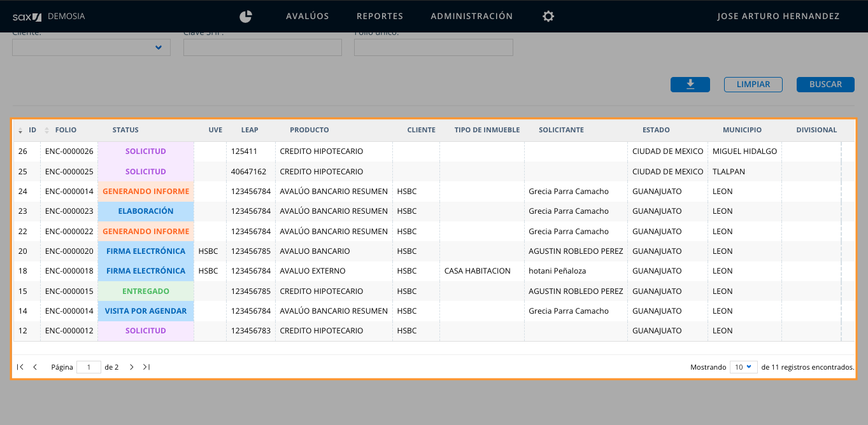This screenshot has height=425, width=868.
Task: Click the BUSCAR button
Action: (825, 85)
